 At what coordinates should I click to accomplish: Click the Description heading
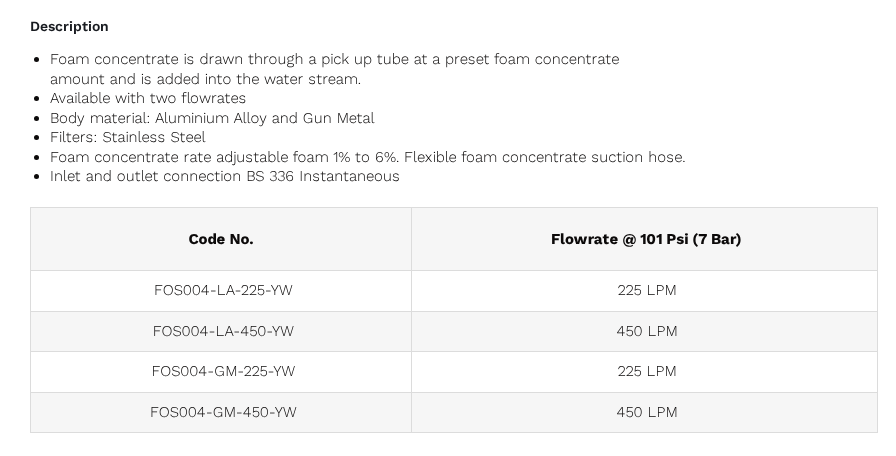69,27
